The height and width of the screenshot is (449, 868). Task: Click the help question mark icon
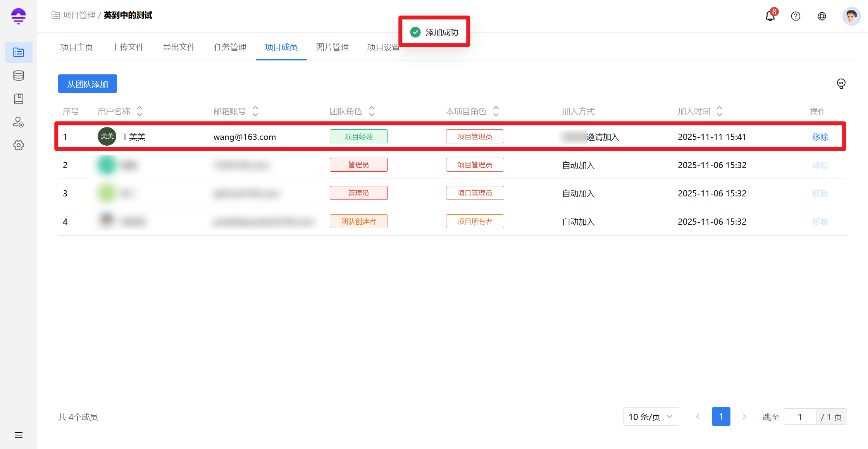796,16
